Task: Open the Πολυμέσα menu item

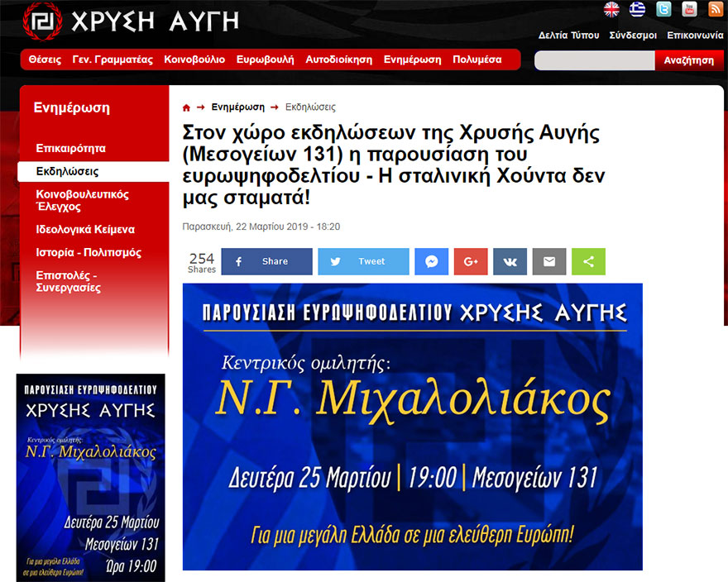Action: pyautogui.click(x=477, y=60)
